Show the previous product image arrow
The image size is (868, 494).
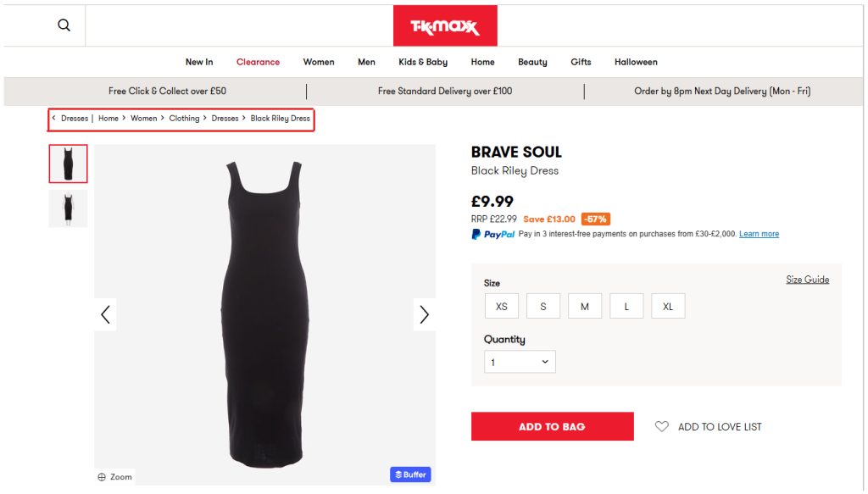click(x=105, y=314)
